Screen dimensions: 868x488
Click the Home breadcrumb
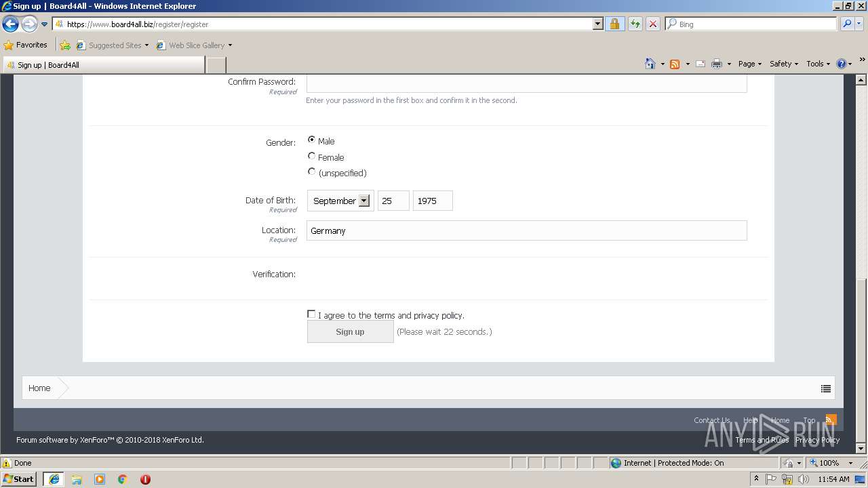click(x=39, y=388)
